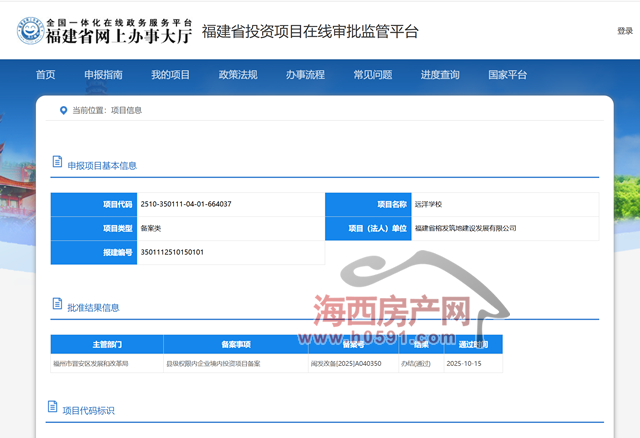640x438 pixels.
Task: Click the 登录 login link
Action: [624, 31]
